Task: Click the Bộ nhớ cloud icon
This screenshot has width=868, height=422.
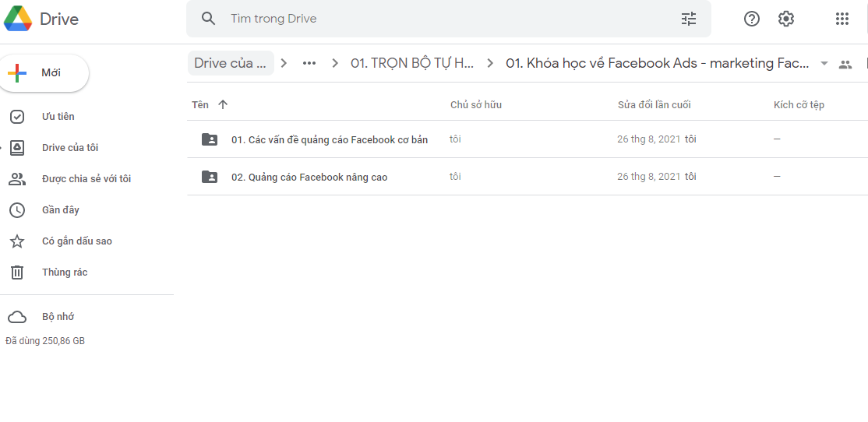Action: [x=17, y=317]
